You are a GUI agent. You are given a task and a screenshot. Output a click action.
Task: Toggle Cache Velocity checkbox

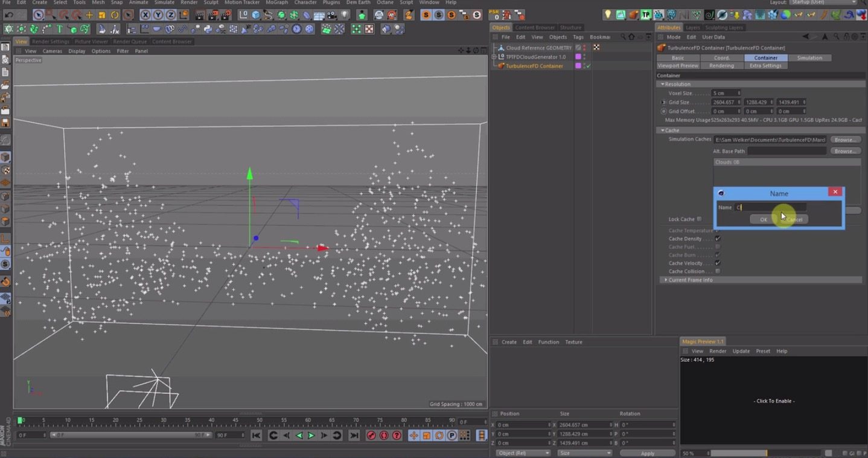point(718,263)
